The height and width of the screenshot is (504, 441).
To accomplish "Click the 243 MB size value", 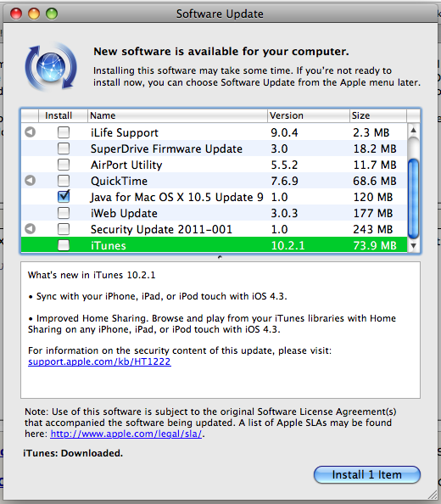I will [x=373, y=229].
